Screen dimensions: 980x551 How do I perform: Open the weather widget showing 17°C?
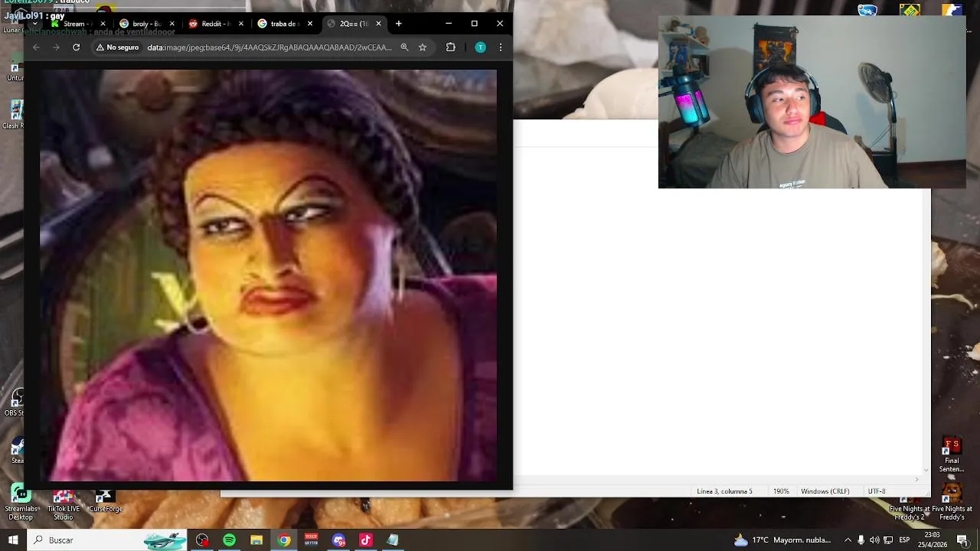pos(782,540)
